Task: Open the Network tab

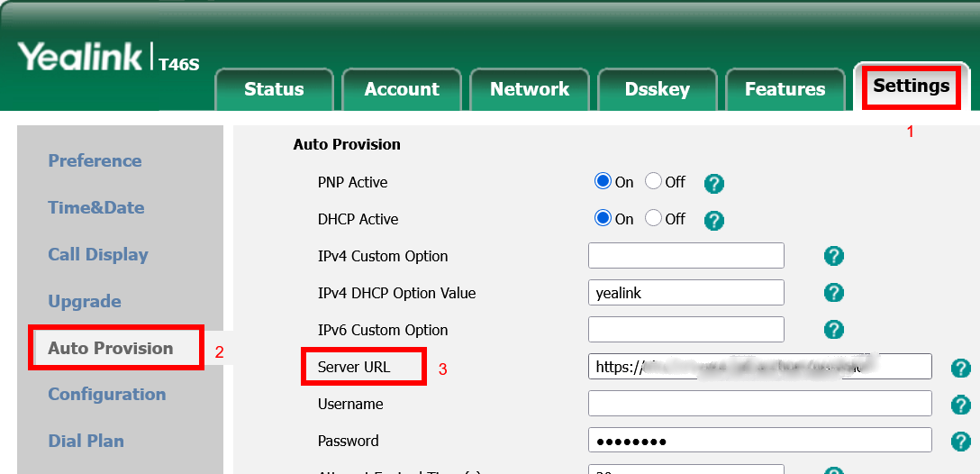Action: 530,89
